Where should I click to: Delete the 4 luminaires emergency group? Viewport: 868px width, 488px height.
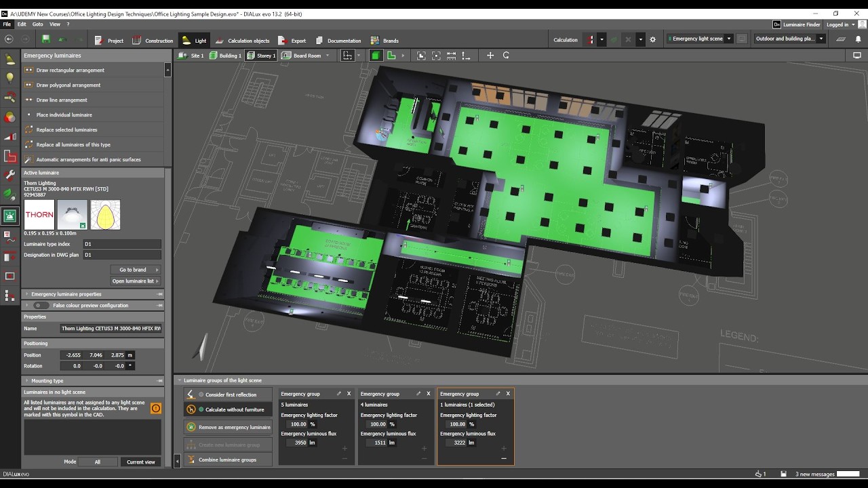click(x=429, y=393)
